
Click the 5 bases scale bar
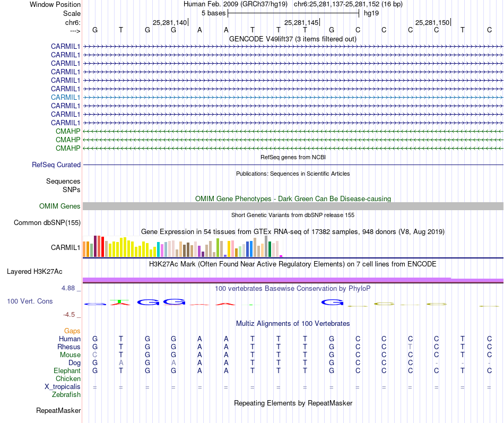pos(293,13)
